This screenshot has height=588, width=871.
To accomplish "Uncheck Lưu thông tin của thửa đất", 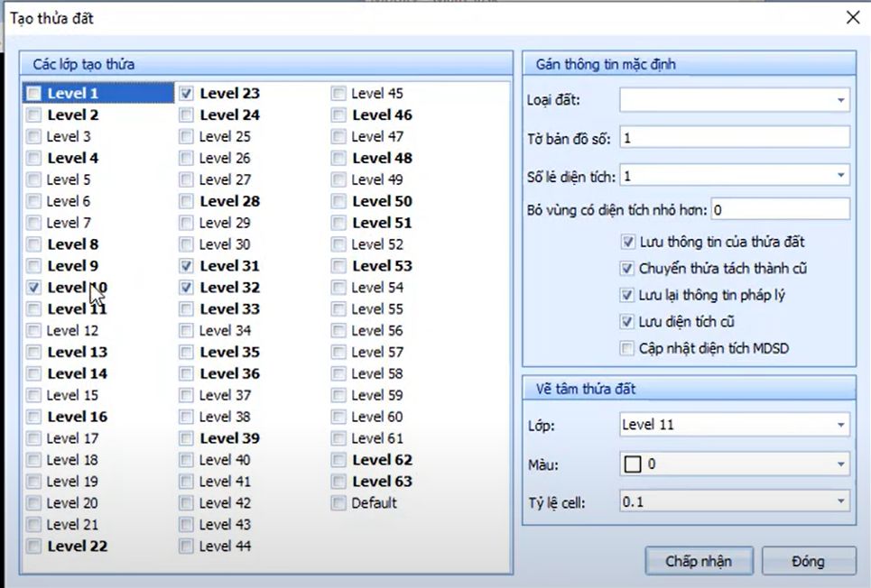I will click(x=627, y=243).
